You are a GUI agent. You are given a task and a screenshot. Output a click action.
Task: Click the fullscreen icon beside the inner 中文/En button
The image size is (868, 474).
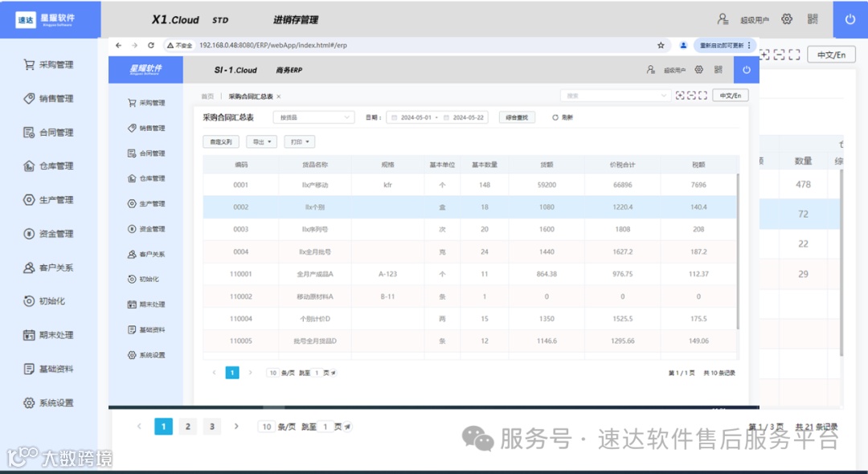(x=702, y=96)
